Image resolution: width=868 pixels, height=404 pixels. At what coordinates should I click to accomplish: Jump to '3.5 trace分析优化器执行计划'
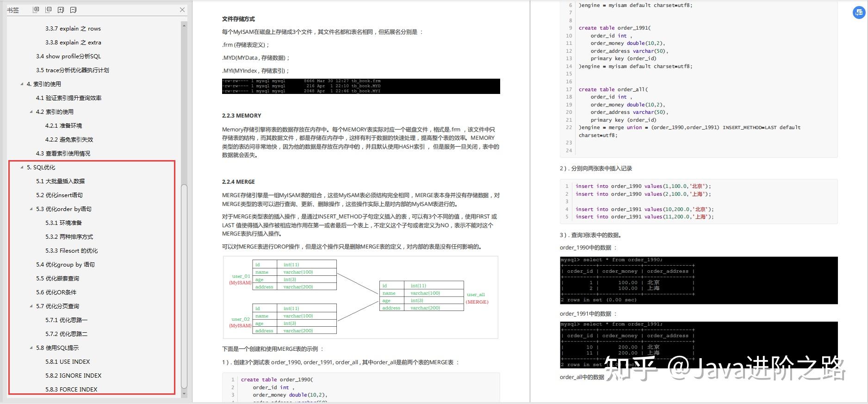pos(73,70)
